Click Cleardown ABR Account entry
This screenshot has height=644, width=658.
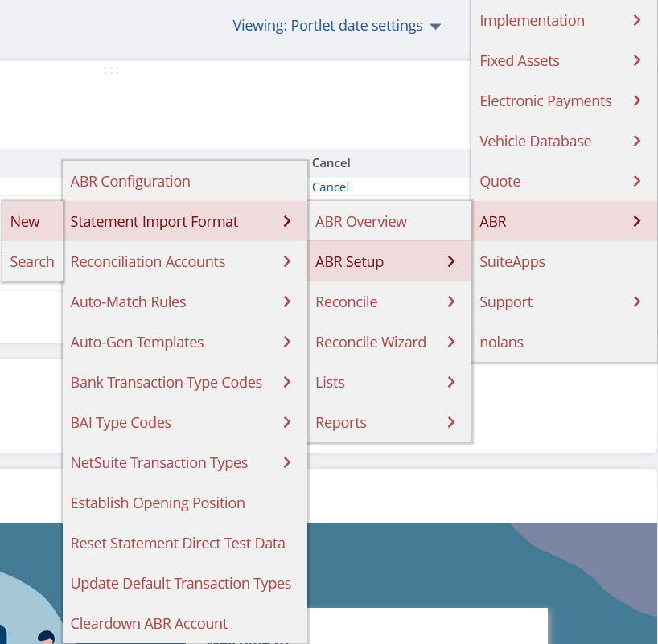coord(149,624)
